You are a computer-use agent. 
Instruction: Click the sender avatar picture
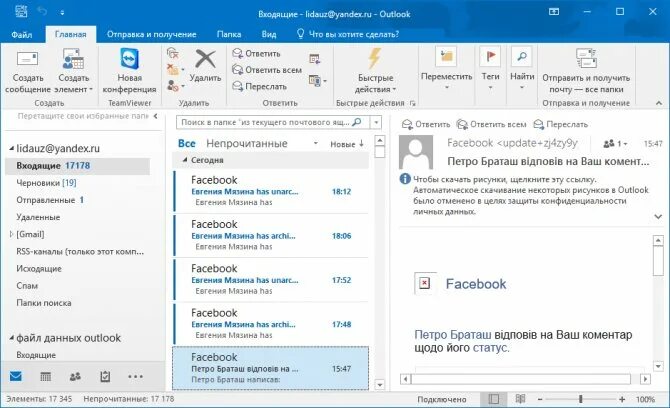415,152
